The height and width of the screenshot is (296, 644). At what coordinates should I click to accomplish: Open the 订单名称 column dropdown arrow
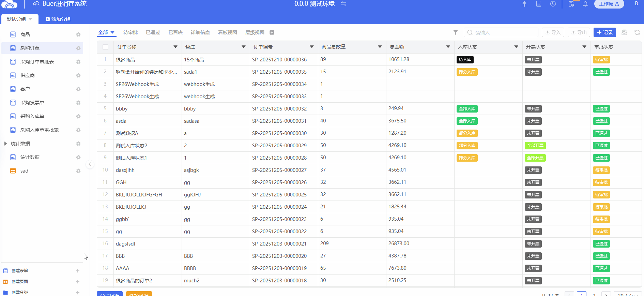tap(175, 47)
